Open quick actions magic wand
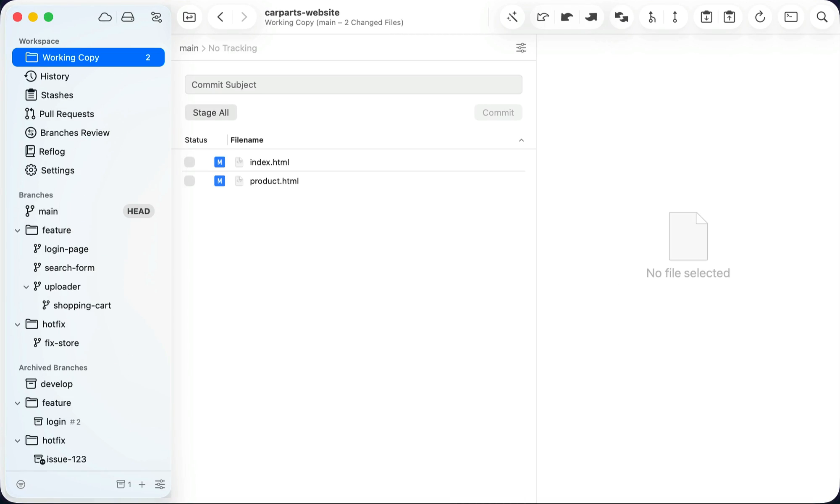The height and width of the screenshot is (504, 840). pyautogui.click(x=512, y=17)
